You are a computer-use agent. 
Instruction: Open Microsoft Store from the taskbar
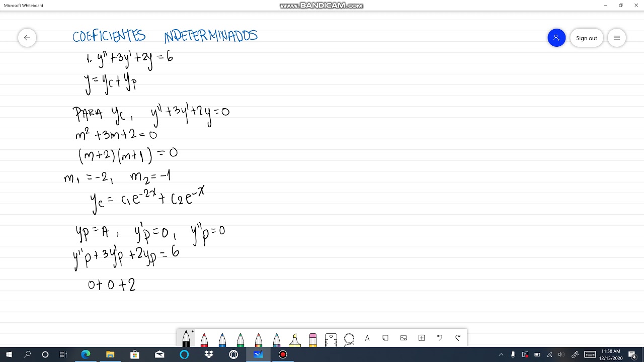tap(135, 354)
